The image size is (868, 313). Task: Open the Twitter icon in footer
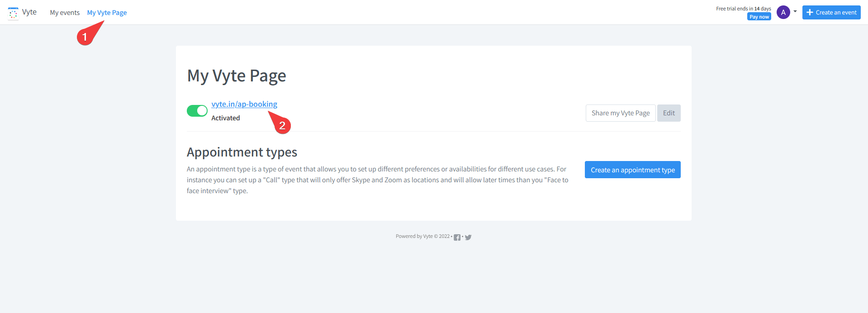coord(468,237)
